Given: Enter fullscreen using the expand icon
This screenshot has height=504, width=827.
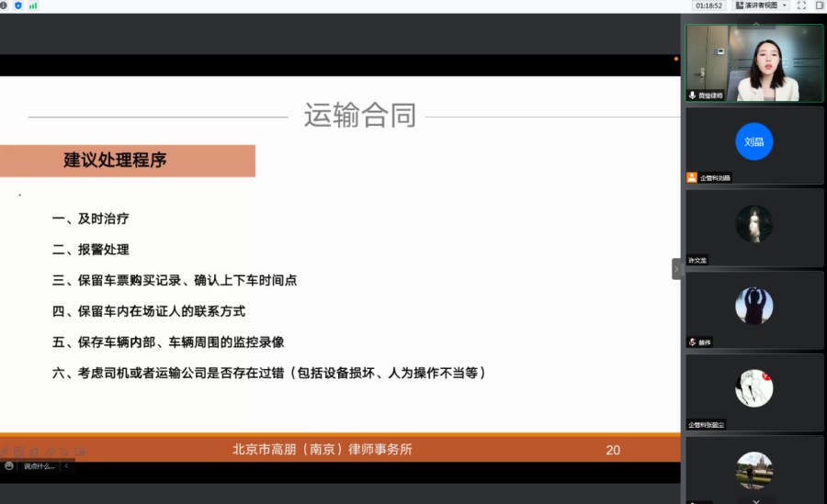Looking at the screenshot, I should [801, 6].
